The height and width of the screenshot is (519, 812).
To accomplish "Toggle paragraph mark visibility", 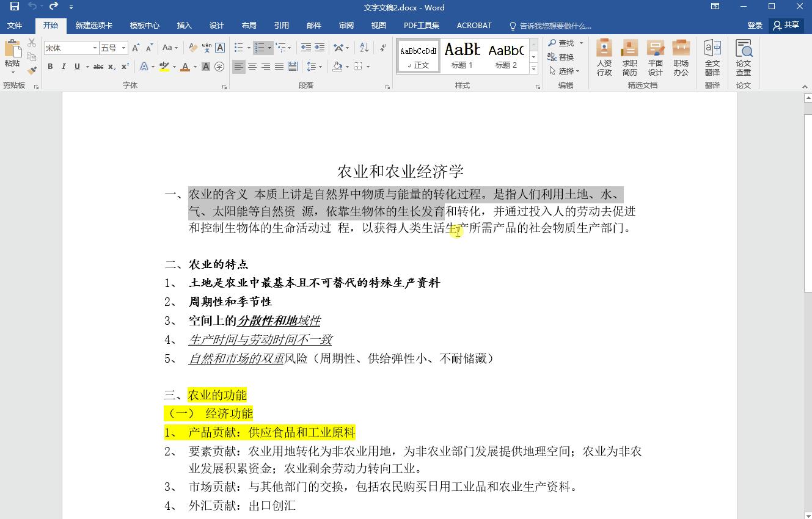I will click(x=383, y=48).
